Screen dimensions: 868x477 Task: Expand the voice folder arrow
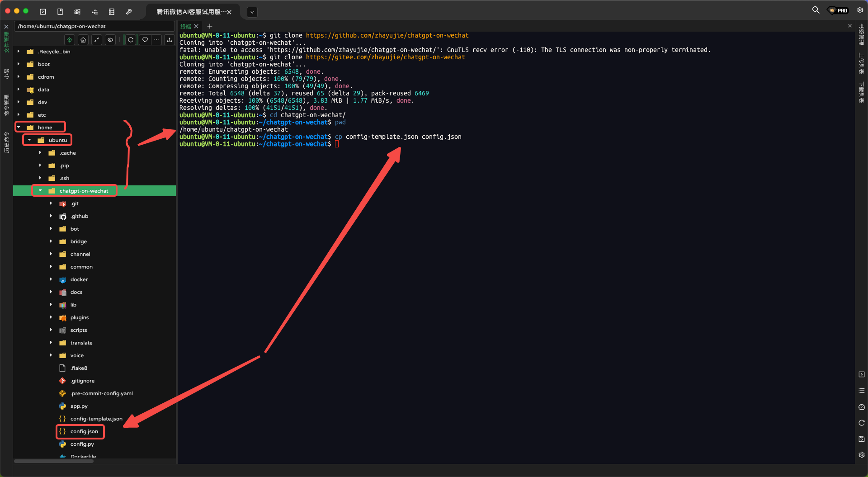point(51,355)
